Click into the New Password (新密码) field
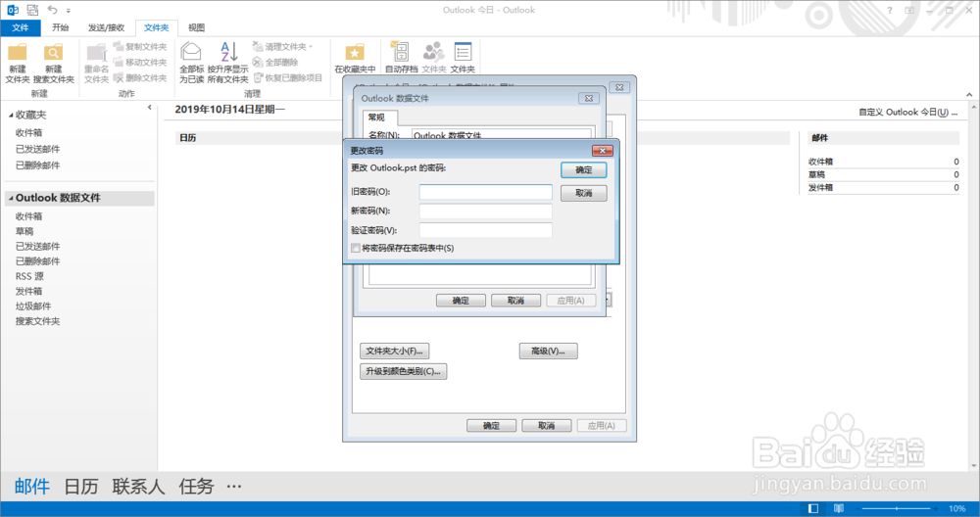Viewport: 980px width, 517px height. point(486,211)
